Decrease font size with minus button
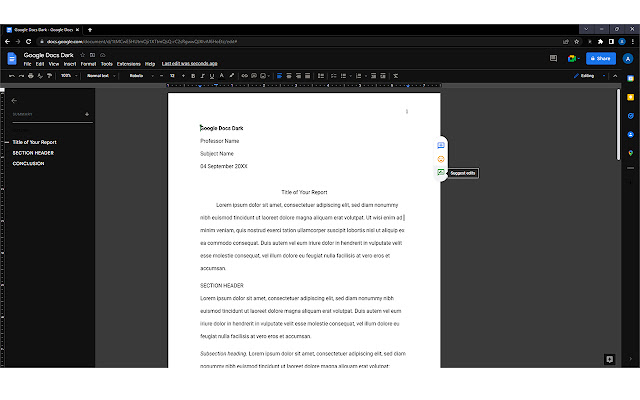Viewport: 640px width, 400px height. tap(162, 76)
